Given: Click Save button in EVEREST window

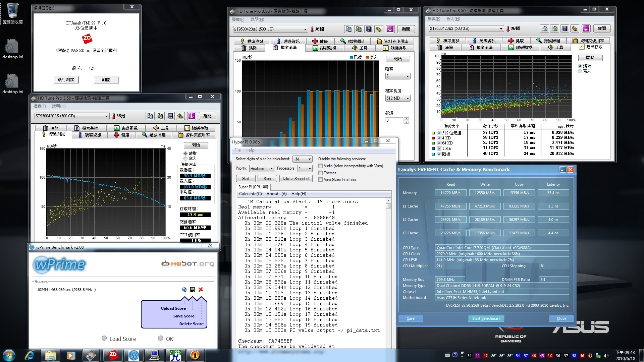Looking at the screenshot, I should 411,319.
